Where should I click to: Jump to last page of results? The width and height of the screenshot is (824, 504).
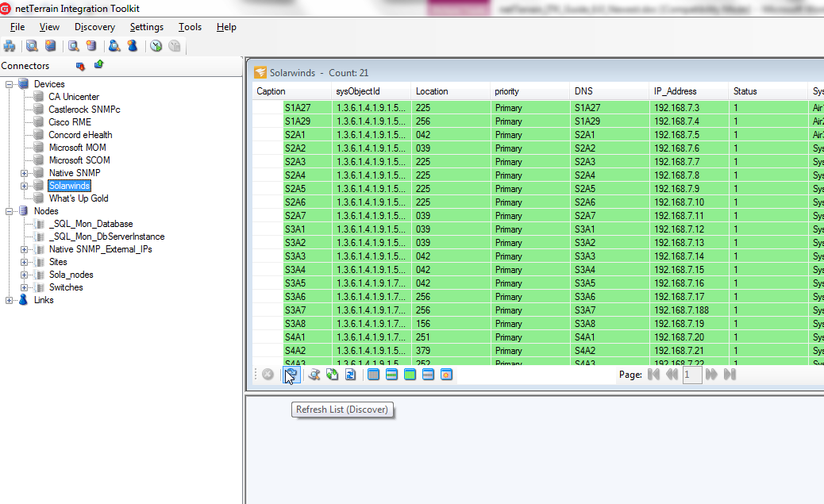tap(730, 375)
